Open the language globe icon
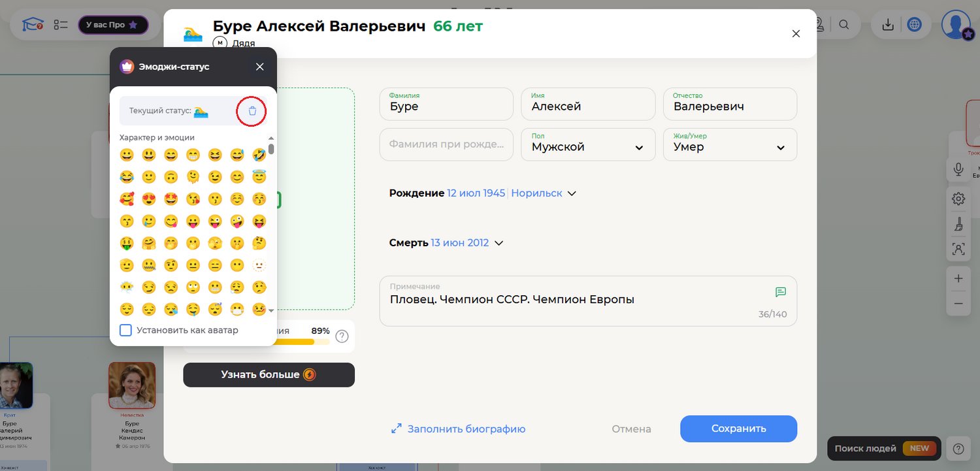This screenshot has height=471, width=980. (915, 25)
